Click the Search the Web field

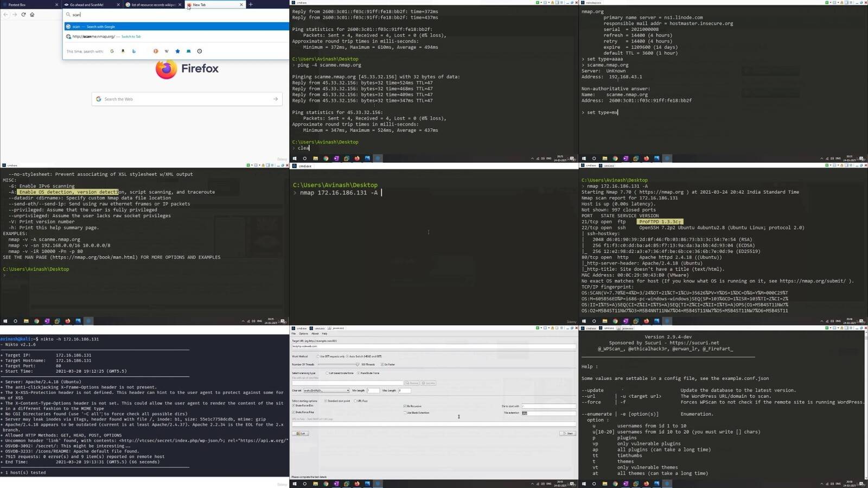click(187, 99)
